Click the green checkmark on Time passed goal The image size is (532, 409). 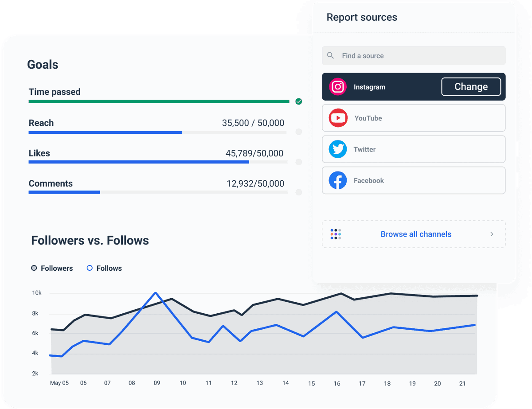[298, 101]
